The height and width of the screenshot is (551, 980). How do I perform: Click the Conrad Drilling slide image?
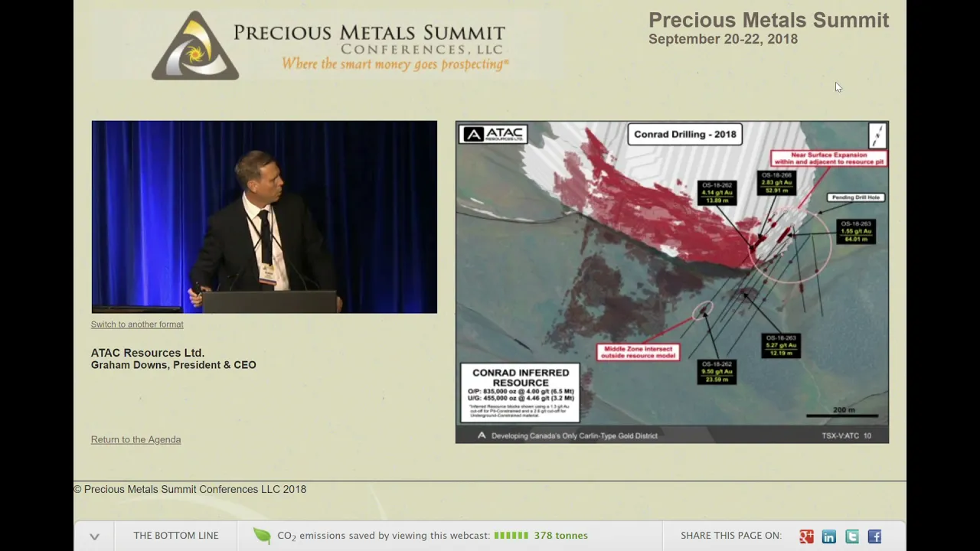[672, 282]
